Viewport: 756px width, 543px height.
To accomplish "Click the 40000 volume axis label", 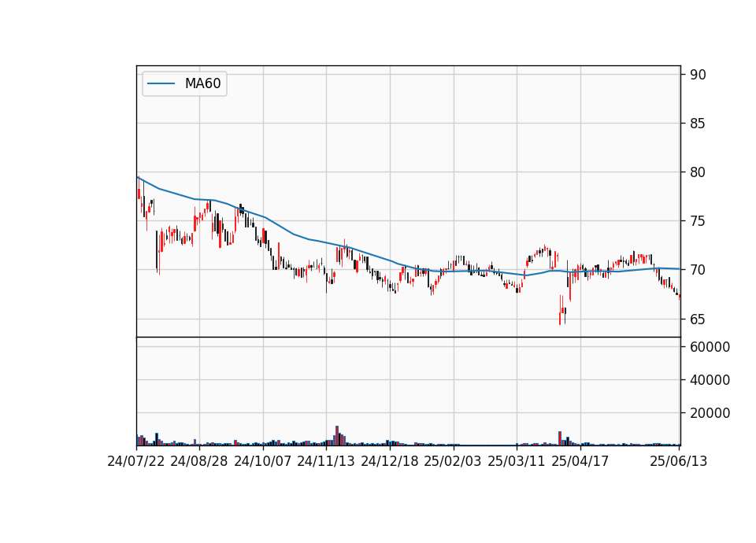I will pos(710,380).
